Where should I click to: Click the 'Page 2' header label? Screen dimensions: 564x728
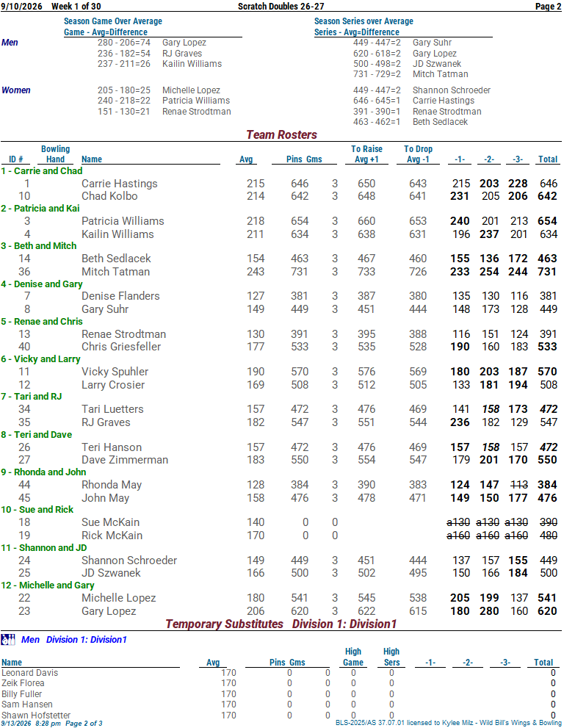click(x=549, y=6)
